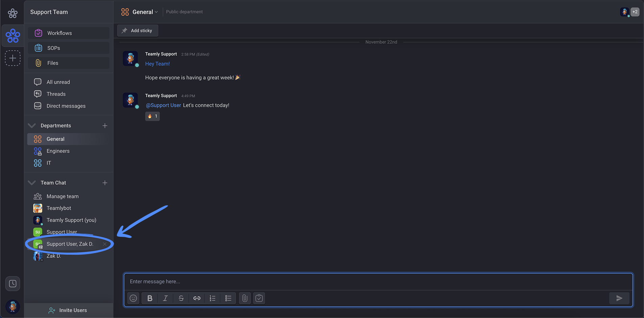The image size is (644, 318).
Task: Collapse the Team Chat section
Action: [x=32, y=183]
